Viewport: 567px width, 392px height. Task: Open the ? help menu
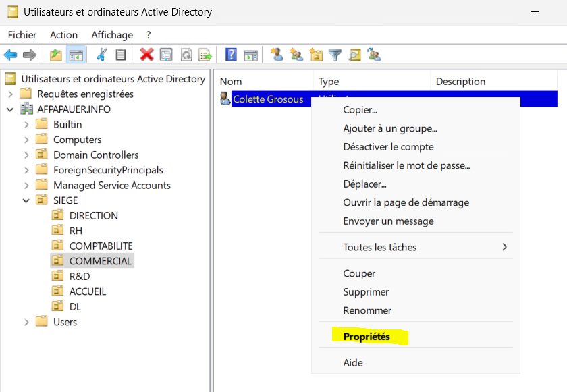[x=148, y=35]
